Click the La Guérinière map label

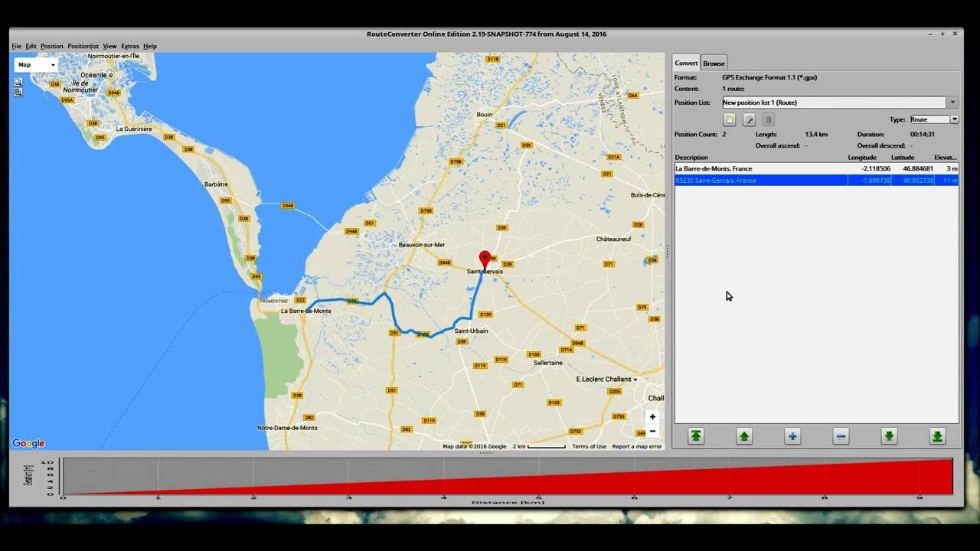[134, 129]
